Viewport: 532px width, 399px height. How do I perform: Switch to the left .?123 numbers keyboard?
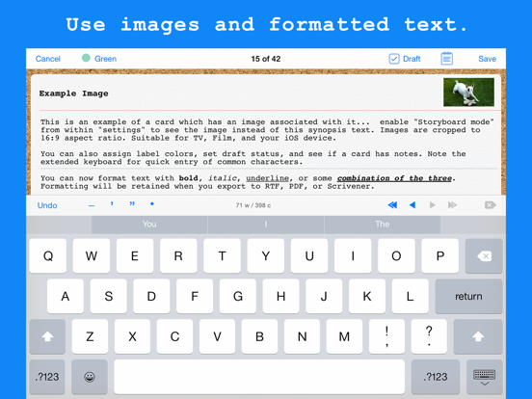click(47, 377)
